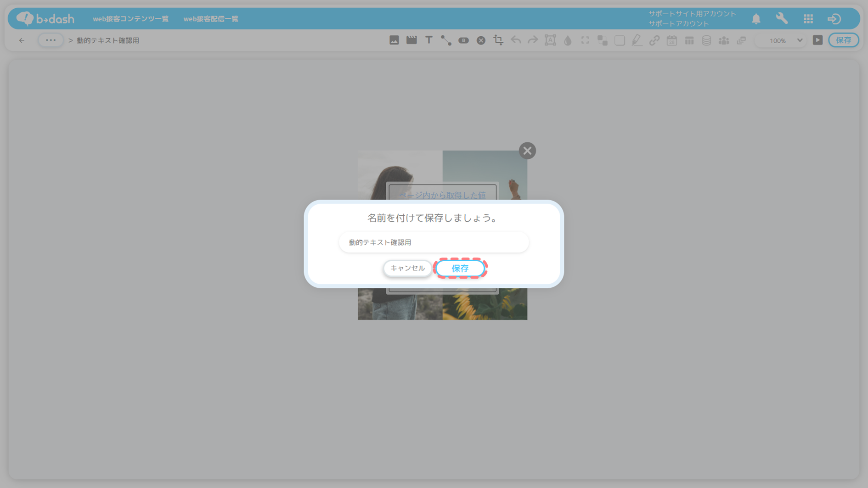Expand the three-dots breadcrumb menu
Image resolution: width=868 pixels, height=488 pixels.
[x=51, y=40]
